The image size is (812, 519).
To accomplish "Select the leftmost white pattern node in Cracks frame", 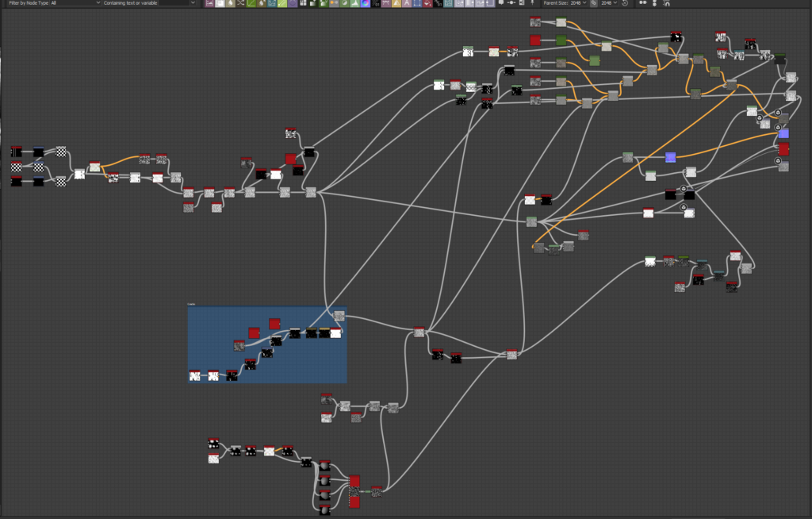I will point(195,375).
